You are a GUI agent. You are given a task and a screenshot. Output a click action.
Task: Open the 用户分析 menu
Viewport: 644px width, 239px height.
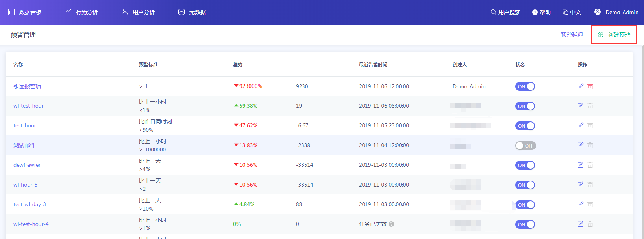[138, 12]
